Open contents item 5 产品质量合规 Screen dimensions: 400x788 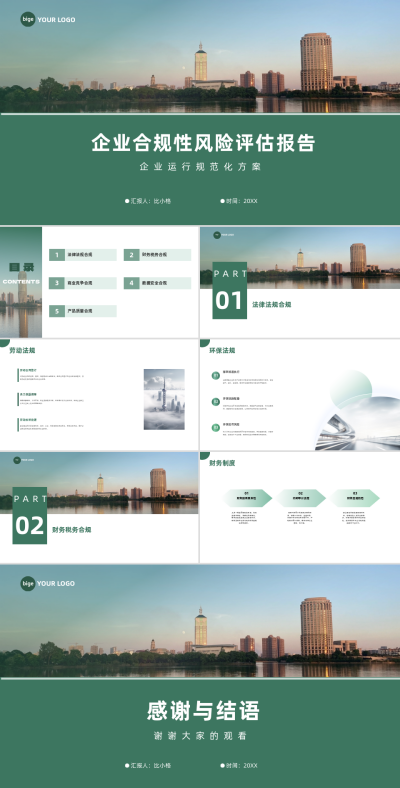tap(83, 311)
